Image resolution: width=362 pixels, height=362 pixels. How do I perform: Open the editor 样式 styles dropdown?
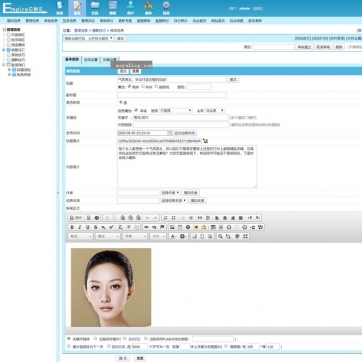point(80,236)
